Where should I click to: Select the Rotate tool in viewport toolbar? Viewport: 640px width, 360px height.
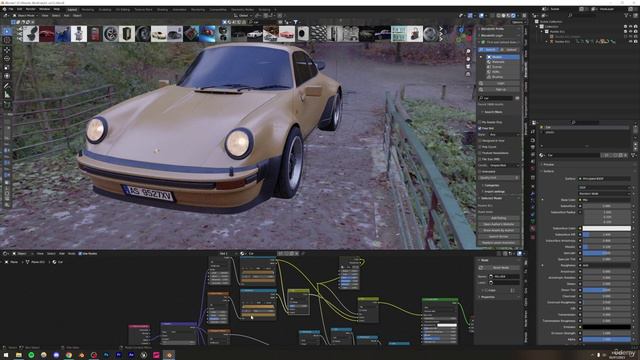tap(7, 58)
